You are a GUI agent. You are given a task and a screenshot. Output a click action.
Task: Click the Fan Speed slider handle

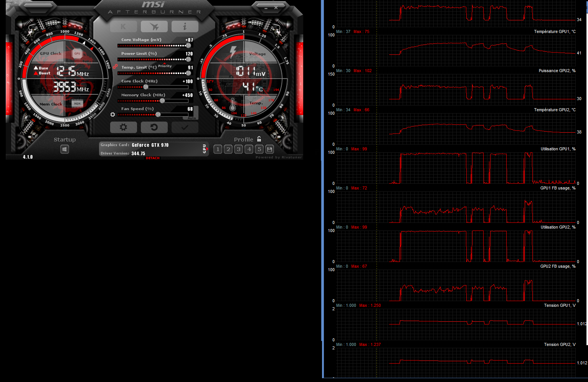pyautogui.click(x=158, y=115)
